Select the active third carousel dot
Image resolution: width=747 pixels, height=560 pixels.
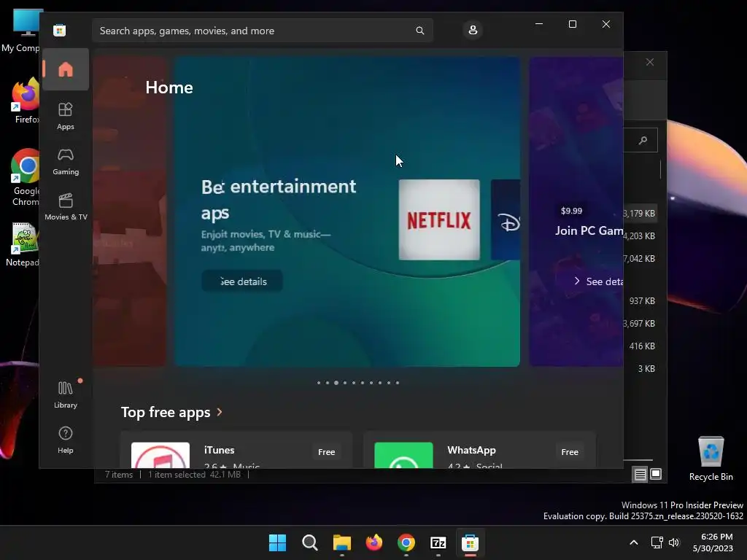coord(336,383)
